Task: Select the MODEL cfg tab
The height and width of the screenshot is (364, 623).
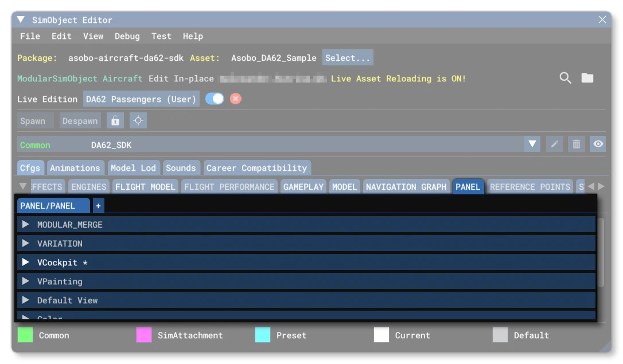Action: [x=344, y=186]
